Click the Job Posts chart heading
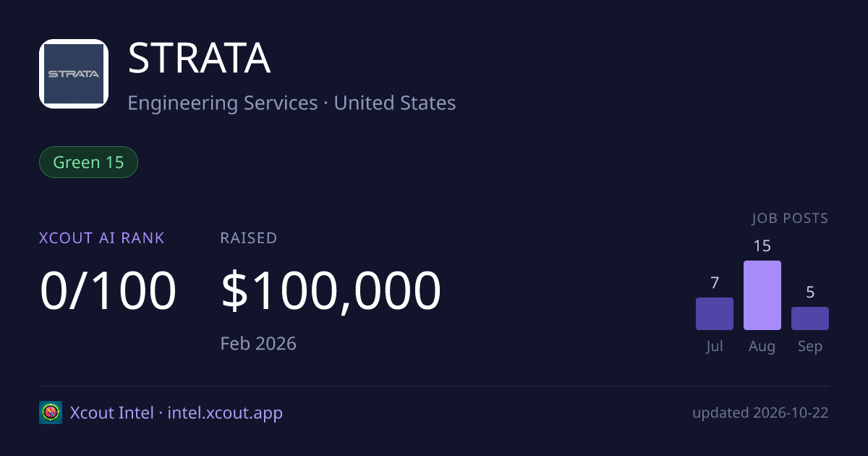 790,218
